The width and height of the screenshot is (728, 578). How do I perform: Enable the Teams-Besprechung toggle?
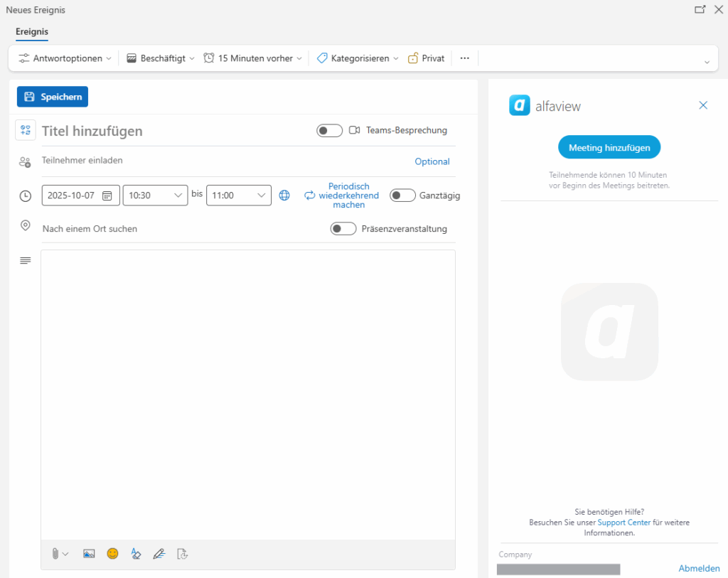tap(329, 131)
